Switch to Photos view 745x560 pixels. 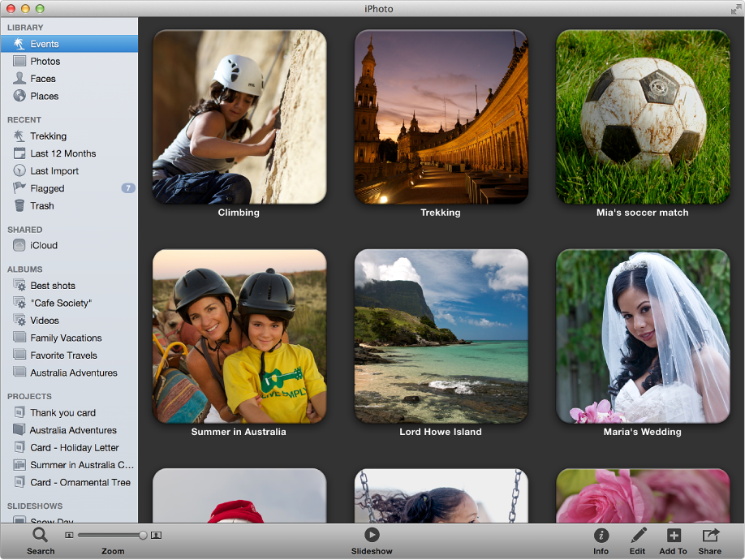coord(46,61)
